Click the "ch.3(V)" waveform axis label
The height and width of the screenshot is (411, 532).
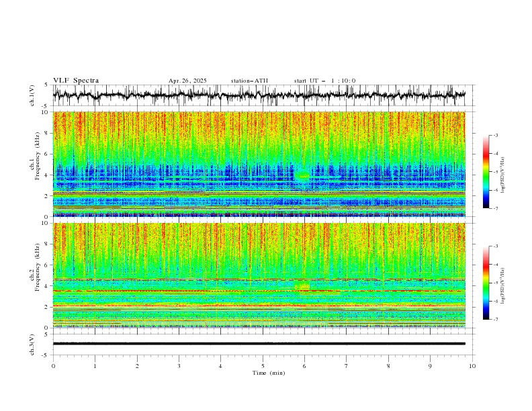coord(32,345)
